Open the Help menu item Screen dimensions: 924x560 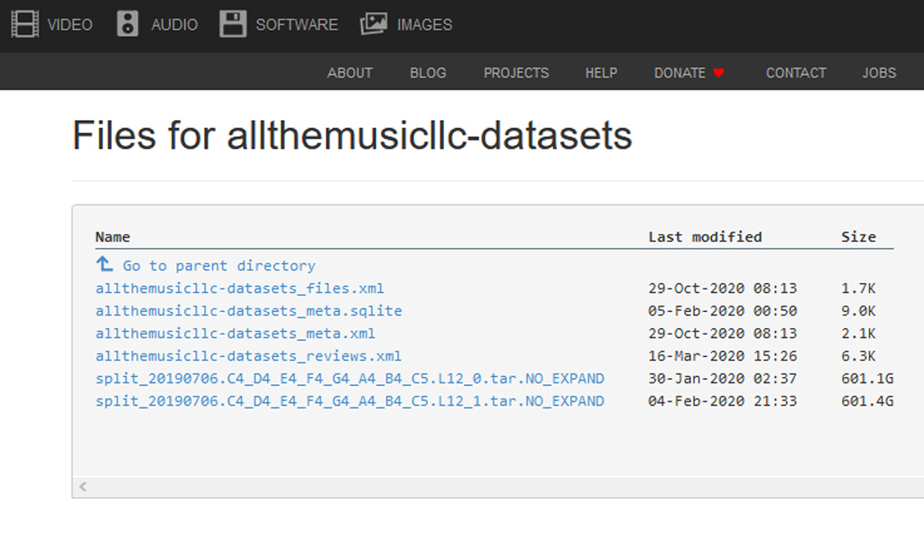click(601, 73)
